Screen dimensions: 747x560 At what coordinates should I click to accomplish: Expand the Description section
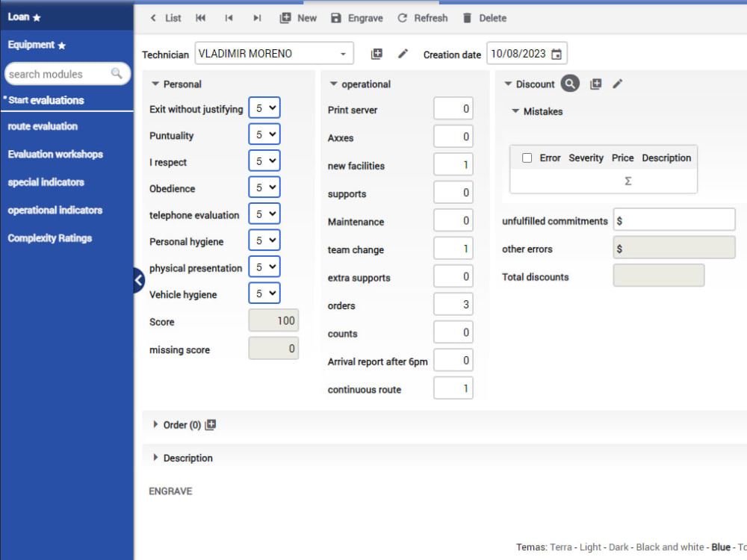[x=155, y=458]
